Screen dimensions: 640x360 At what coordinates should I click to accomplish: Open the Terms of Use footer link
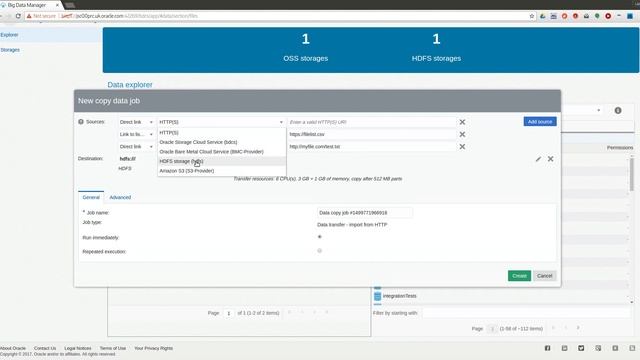pyautogui.click(x=113, y=348)
